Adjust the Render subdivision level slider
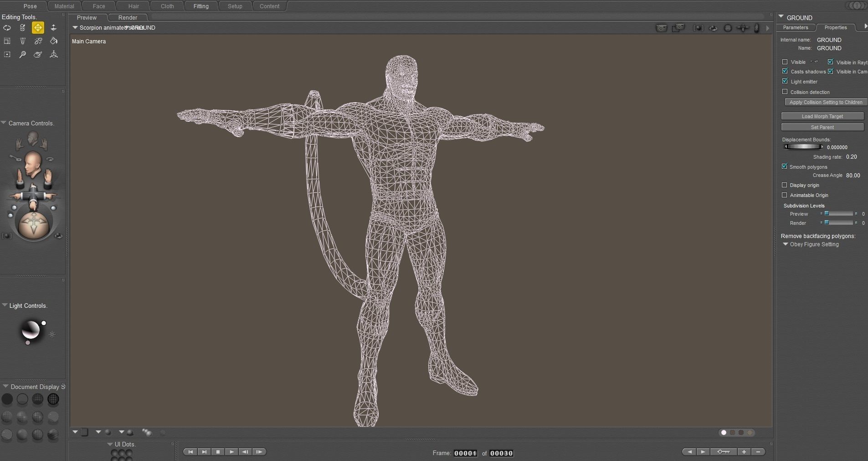This screenshot has width=868, height=461. coord(838,223)
